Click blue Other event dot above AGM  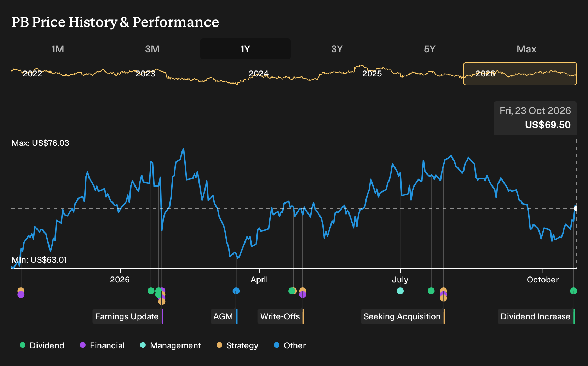[x=236, y=291]
